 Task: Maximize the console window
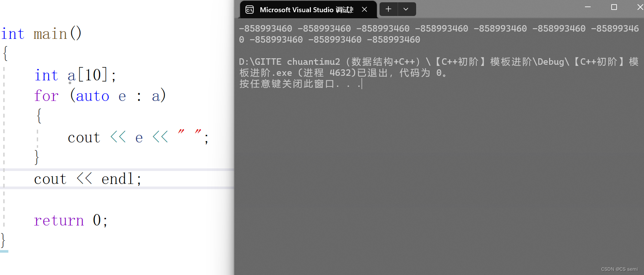pos(614,7)
